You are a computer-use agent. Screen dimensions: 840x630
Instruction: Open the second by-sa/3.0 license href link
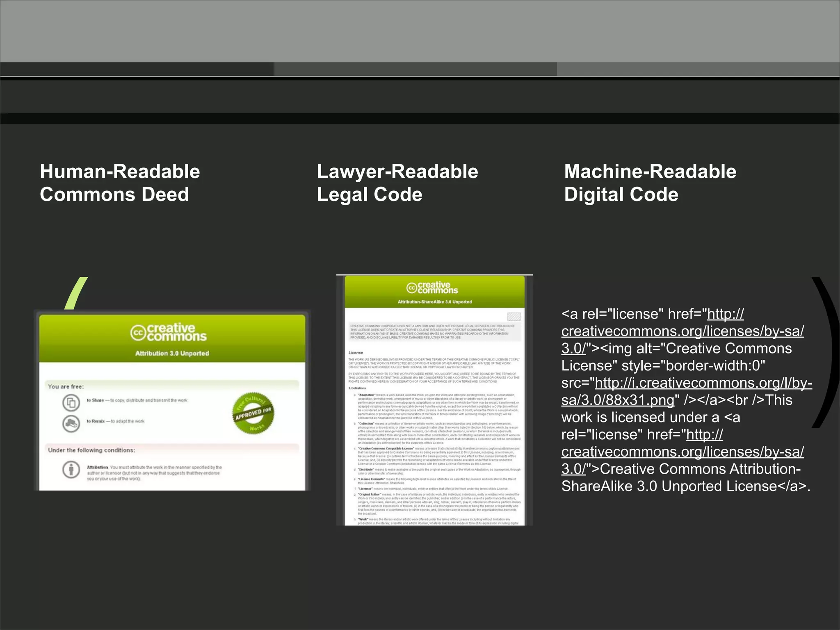click(682, 452)
